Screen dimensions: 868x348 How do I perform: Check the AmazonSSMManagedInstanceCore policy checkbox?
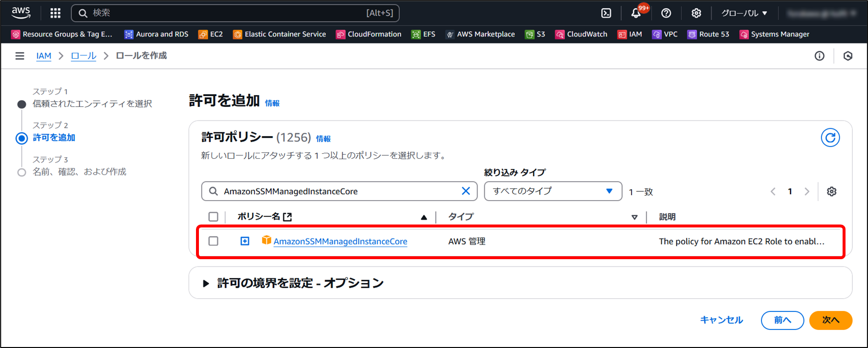pyautogui.click(x=214, y=241)
